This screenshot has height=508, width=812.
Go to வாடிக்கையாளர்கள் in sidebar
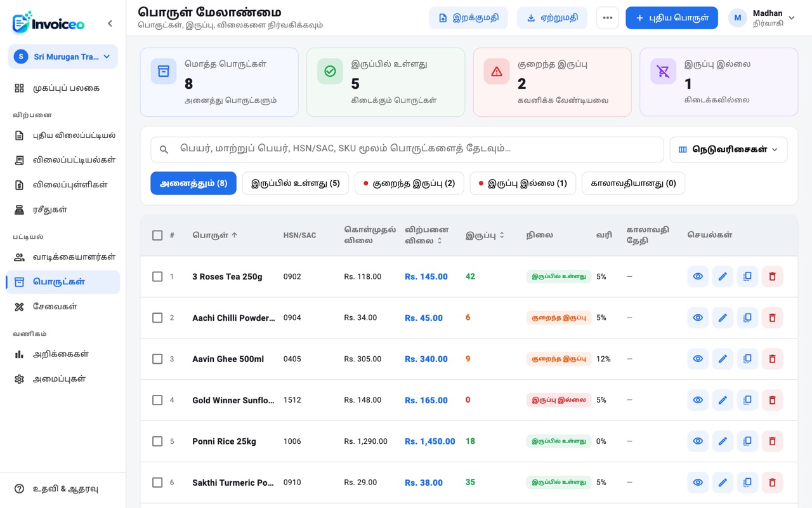(63, 257)
